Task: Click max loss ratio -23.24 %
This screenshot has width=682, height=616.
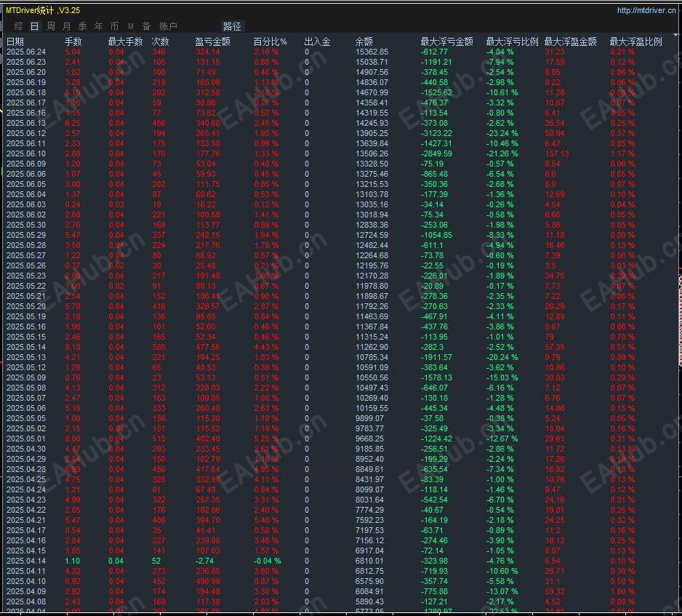Action: (502, 133)
